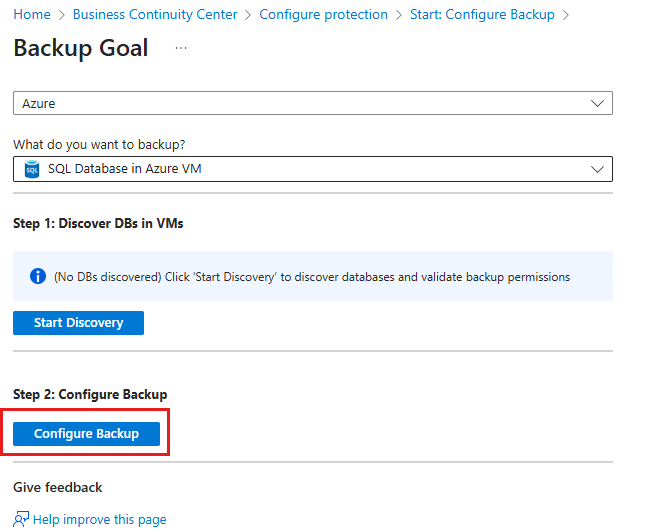Image resolution: width=646 pixels, height=532 pixels.
Task: Click the feedback person icon
Action: pyautogui.click(x=21, y=519)
